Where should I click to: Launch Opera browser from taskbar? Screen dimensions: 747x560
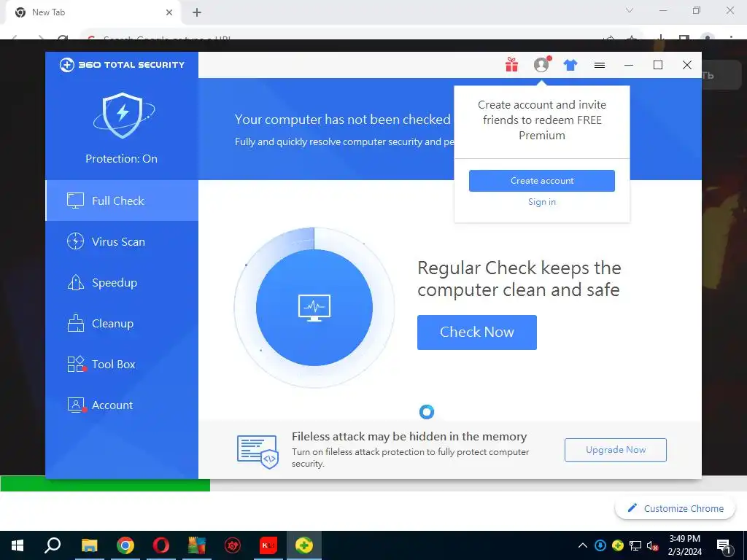161,545
